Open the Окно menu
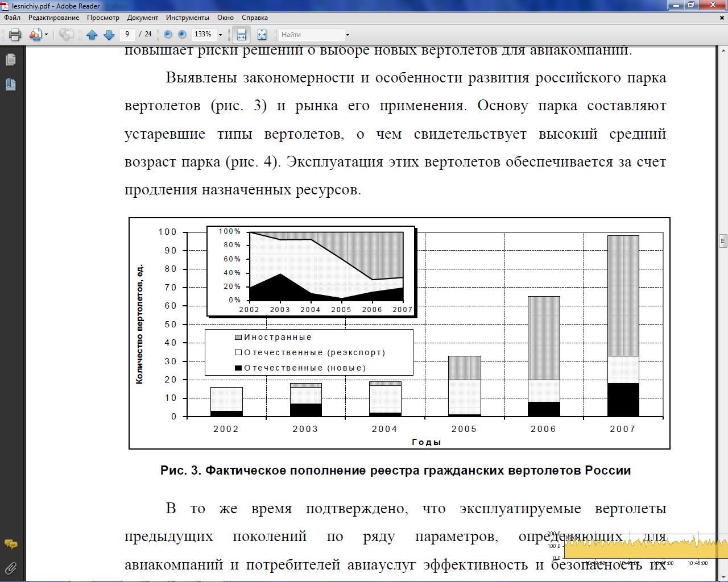 225,18
